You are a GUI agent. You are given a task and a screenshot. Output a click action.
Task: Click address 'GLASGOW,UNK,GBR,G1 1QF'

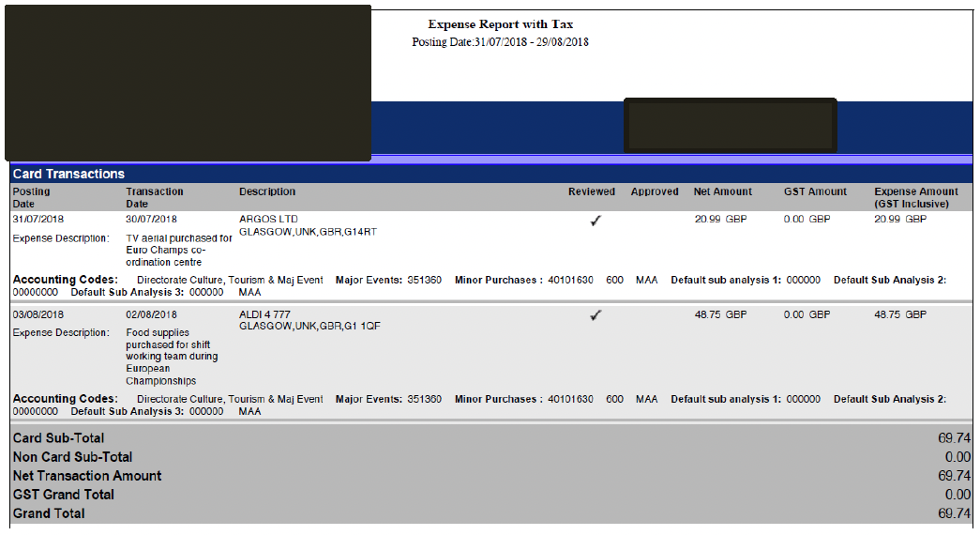coord(309,326)
